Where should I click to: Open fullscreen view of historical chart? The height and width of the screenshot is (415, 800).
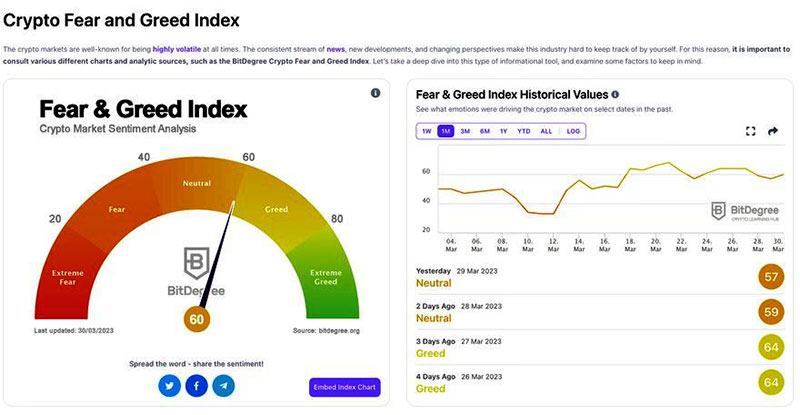tap(751, 131)
